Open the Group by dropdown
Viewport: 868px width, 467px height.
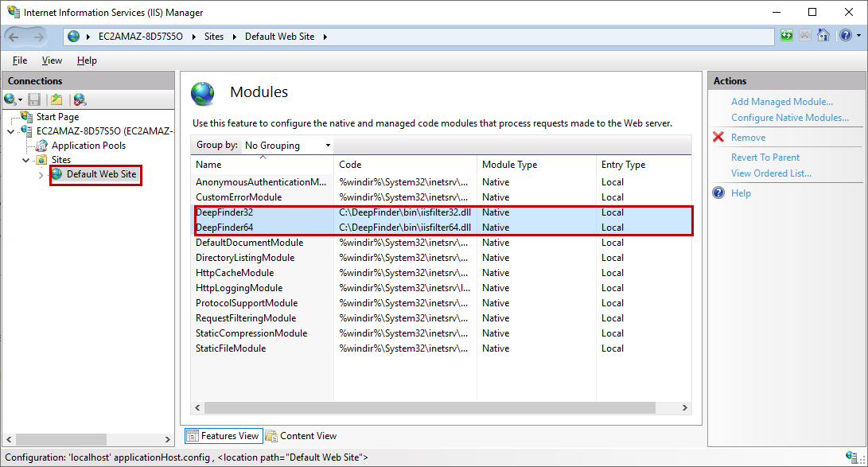click(288, 145)
